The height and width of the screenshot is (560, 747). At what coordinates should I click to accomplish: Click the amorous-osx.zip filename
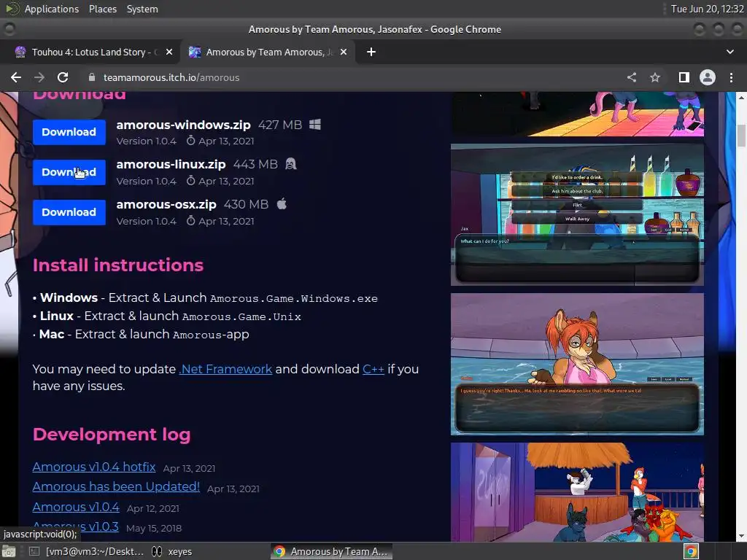(166, 204)
